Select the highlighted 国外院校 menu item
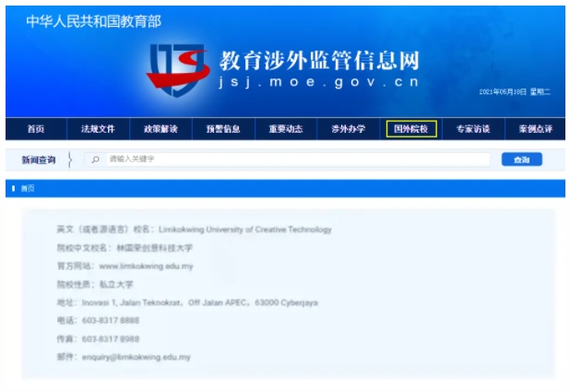 click(x=411, y=129)
